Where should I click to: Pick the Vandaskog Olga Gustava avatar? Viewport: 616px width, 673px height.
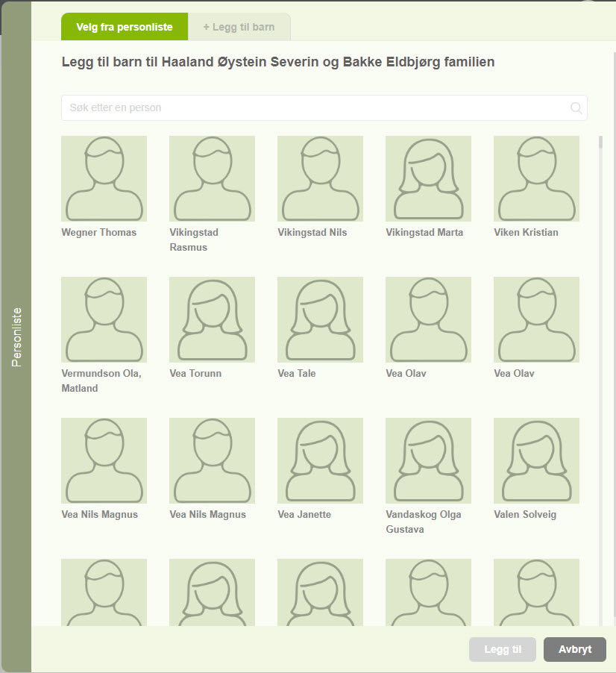(428, 460)
